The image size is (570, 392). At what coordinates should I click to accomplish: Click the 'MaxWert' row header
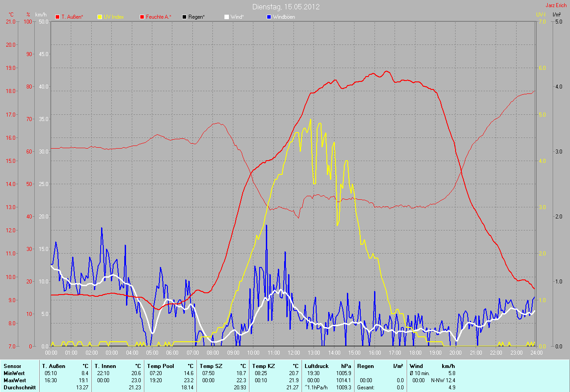pyautogui.click(x=15, y=380)
